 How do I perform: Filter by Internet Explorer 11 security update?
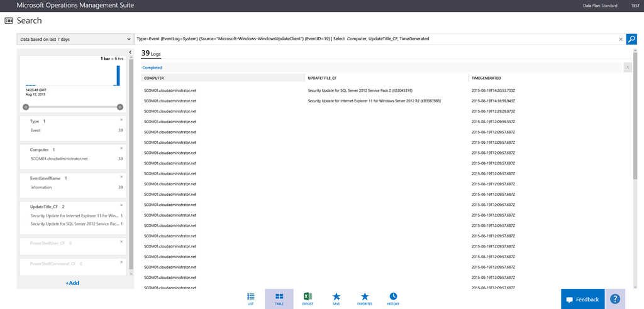(74, 215)
